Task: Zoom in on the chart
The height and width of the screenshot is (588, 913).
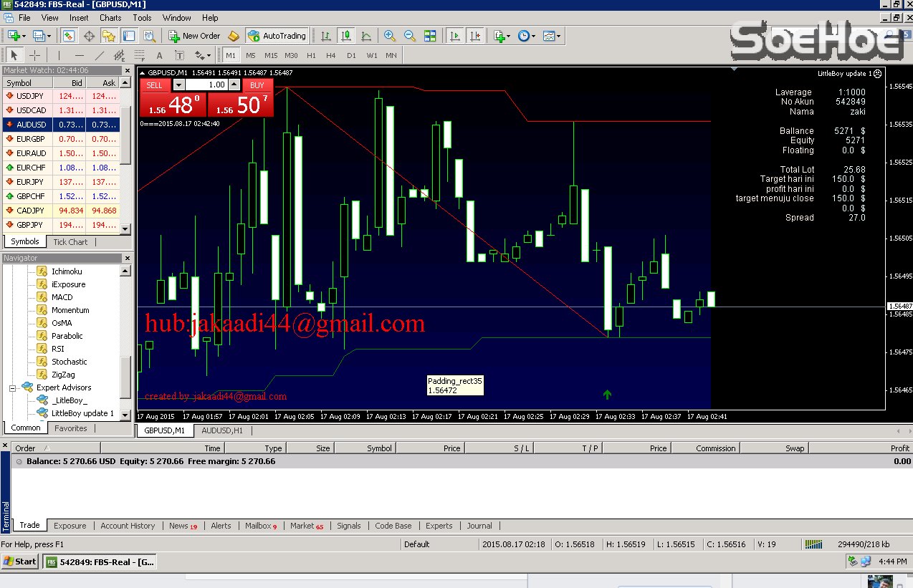Action: click(x=389, y=36)
